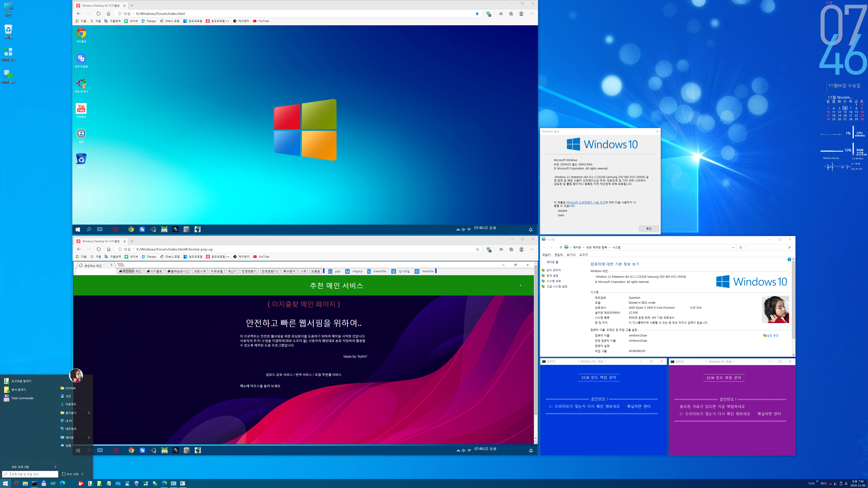The image size is (868, 488).
Task: Open 이지즐찾 Chrome icon in top browser page
Action: coord(81,34)
